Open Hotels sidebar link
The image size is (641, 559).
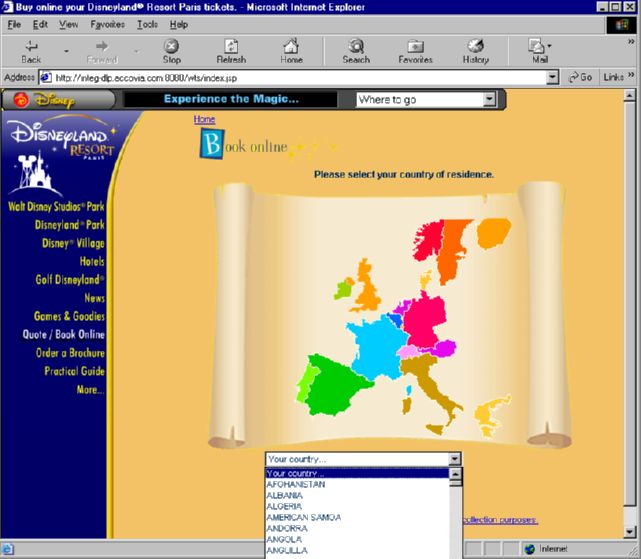[92, 261]
